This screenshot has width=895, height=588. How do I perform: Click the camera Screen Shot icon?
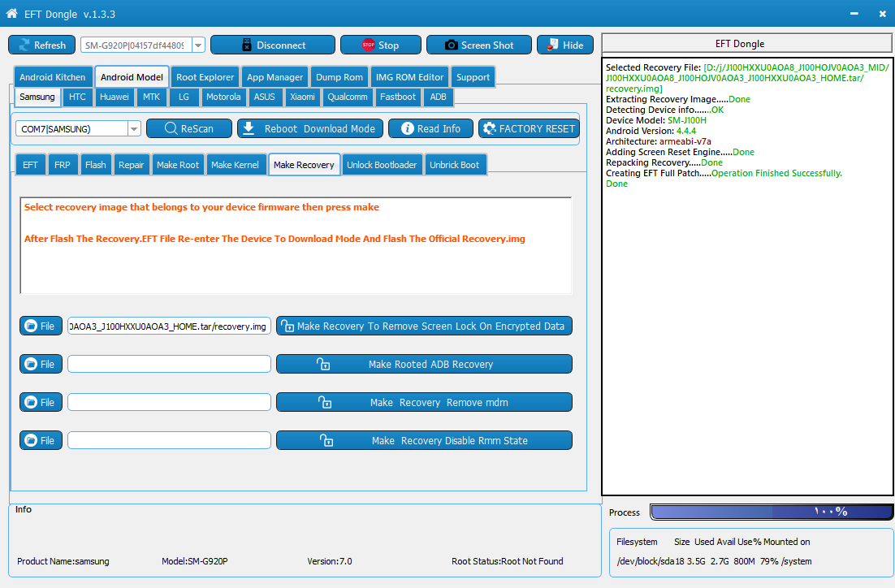(452, 45)
